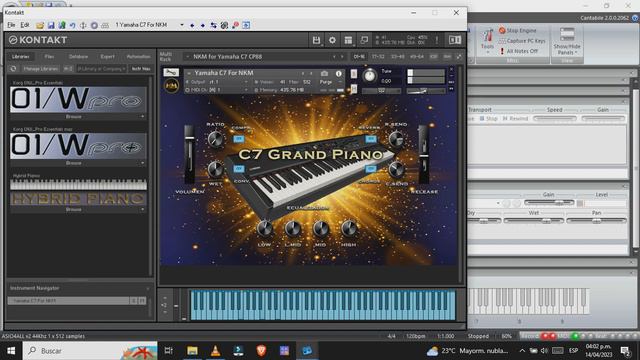Browse the Hybrid Piano library
Screen dimensions: 640x360
74,209
